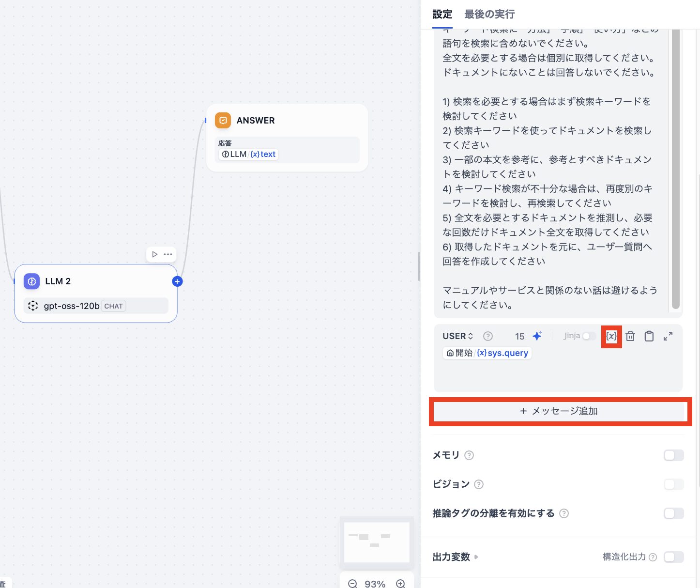This screenshot has height=588, width=700.
Task: Select the 設定 tab
Action: coord(442,15)
